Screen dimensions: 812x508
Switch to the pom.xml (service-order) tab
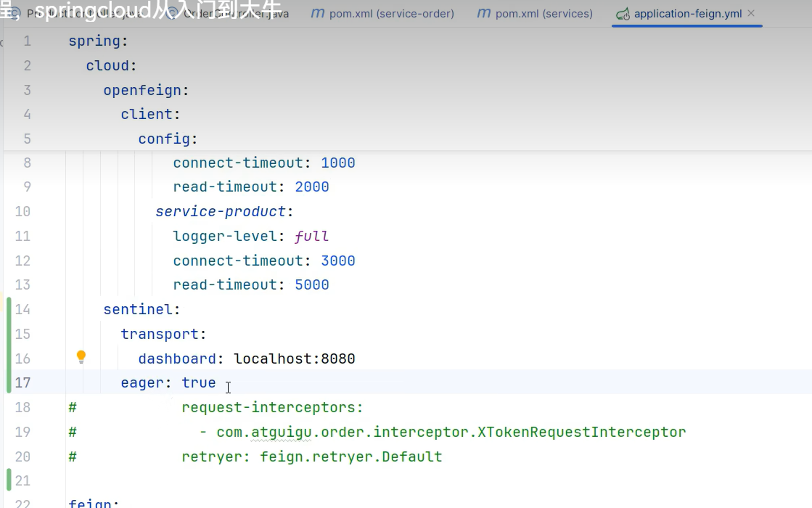382,14
